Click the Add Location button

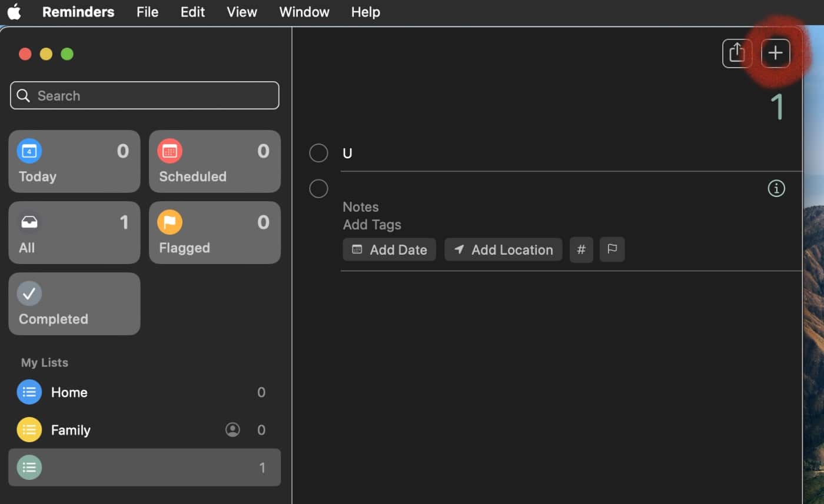503,249
